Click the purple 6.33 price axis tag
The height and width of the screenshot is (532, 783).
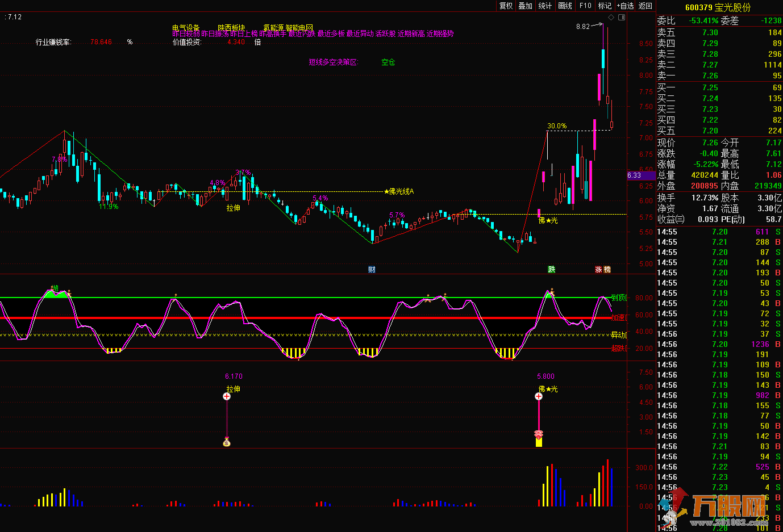[x=635, y=175]
